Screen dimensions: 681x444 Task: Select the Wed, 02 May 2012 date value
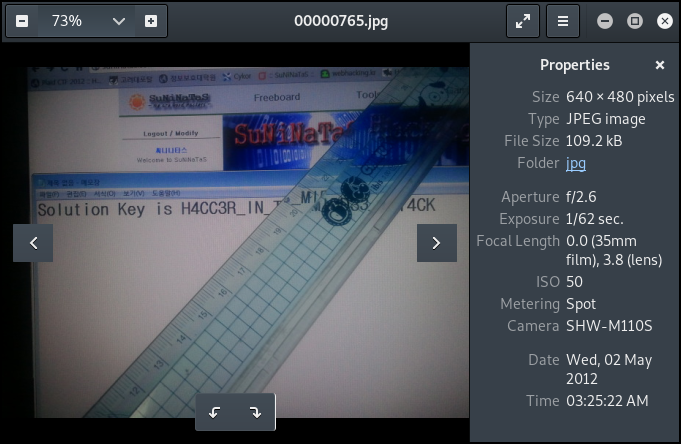[609, 370]
